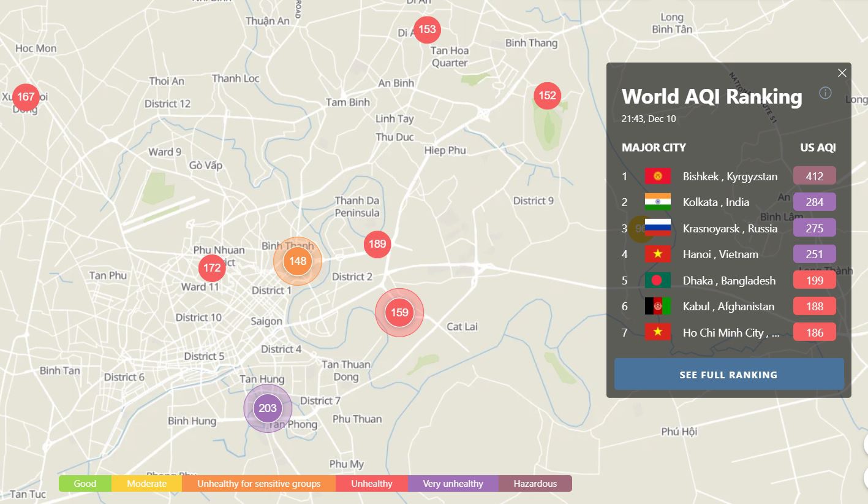Open Bishkek, Kyrgyzstan ranking entry

point(730,177)
